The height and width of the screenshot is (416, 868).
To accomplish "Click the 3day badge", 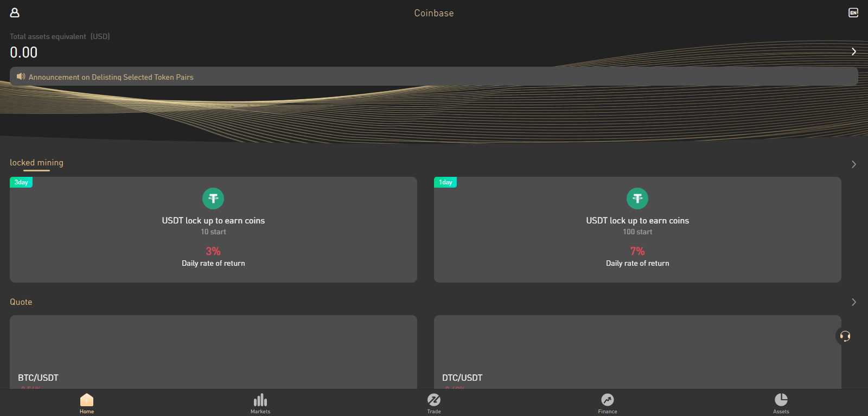I will pyautogui.click(x=21, y=182).
